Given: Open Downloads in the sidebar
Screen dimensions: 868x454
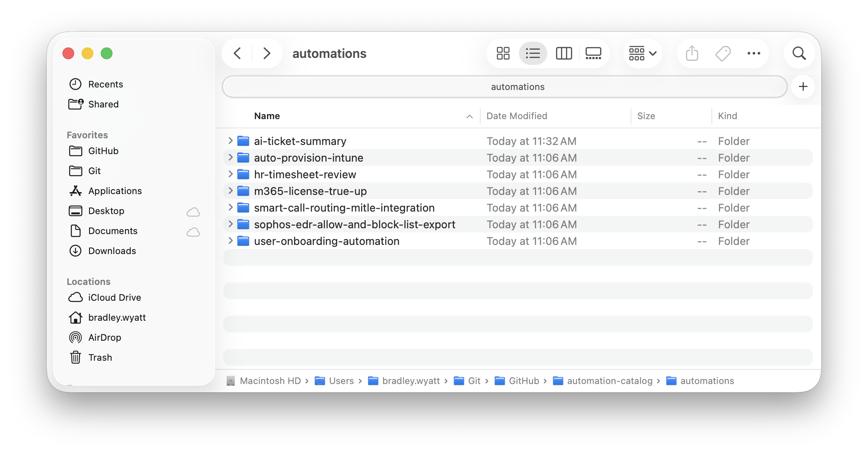Looking at the screenshot, I should [112, 251].
